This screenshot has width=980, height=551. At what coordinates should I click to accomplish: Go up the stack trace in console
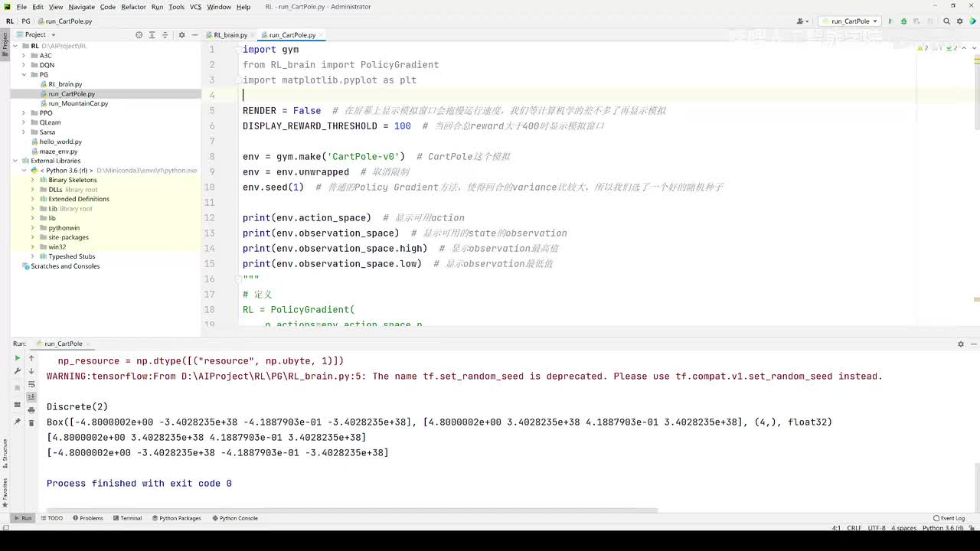pyautogui.click(x=31, y=358)
